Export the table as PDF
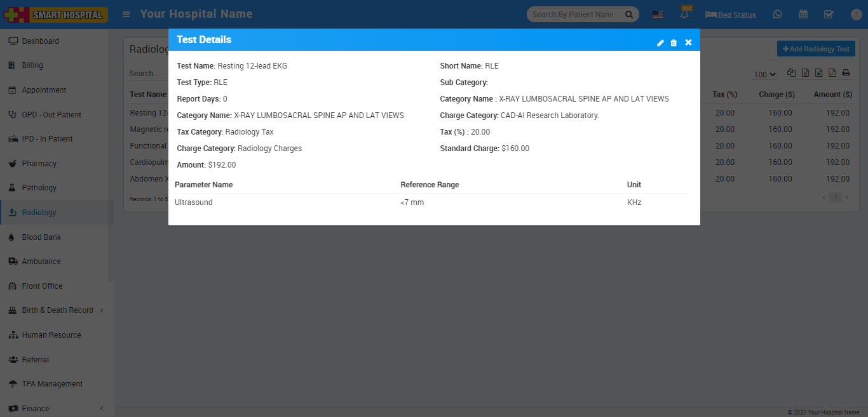Screen dimensions: 868x417 (x=832, y=73)
